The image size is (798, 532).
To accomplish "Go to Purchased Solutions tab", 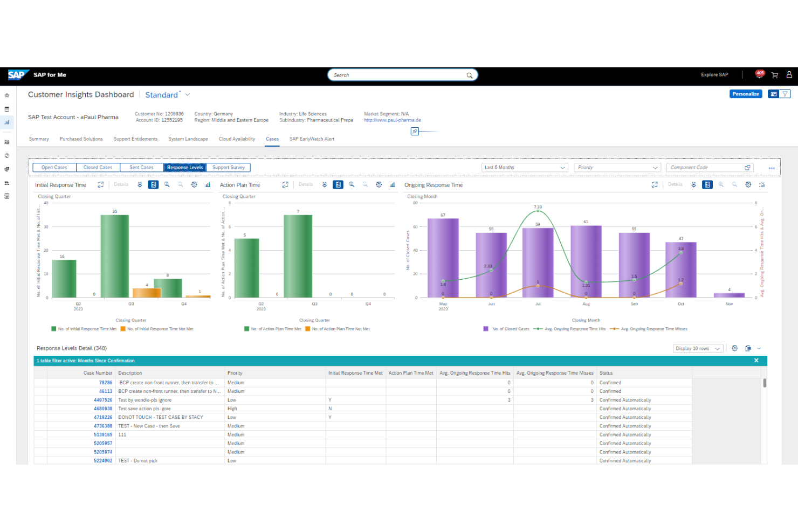I will (x=81, y=139).
